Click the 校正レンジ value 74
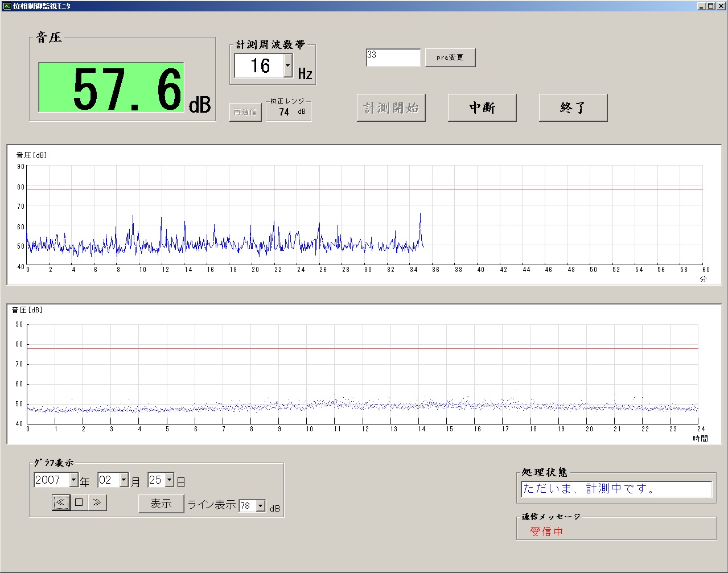 point(284,112)
